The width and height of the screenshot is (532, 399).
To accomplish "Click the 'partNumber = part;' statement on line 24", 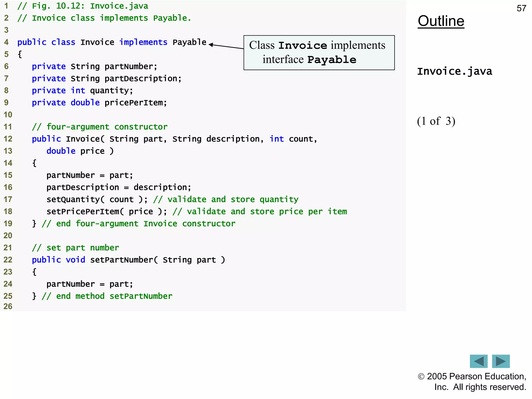I will [90, 284].
